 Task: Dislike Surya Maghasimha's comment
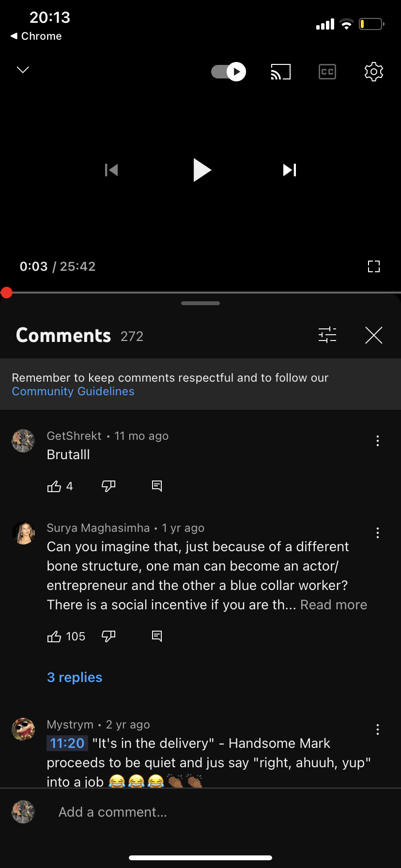click(x=108, y=636)
